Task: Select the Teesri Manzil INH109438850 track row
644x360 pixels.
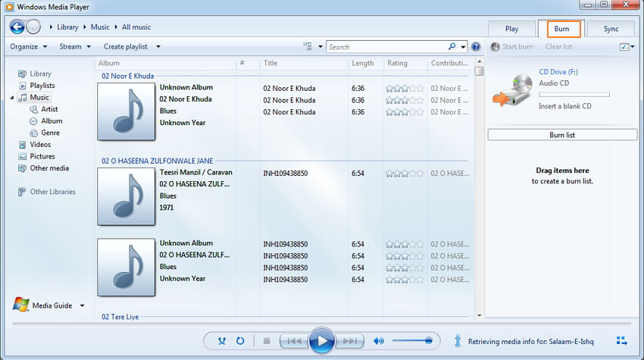Action: click(365, 174)
